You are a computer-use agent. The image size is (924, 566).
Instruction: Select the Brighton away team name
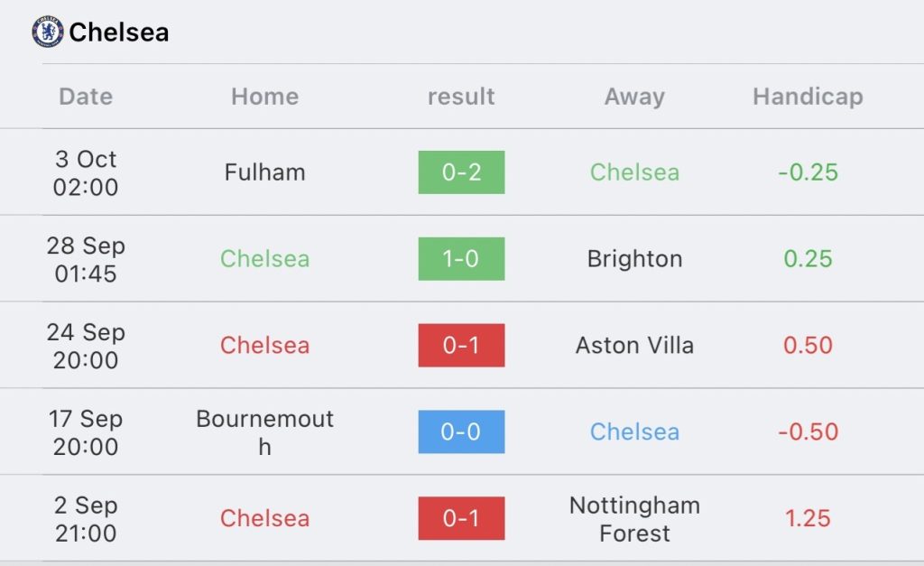pos(634,259)
